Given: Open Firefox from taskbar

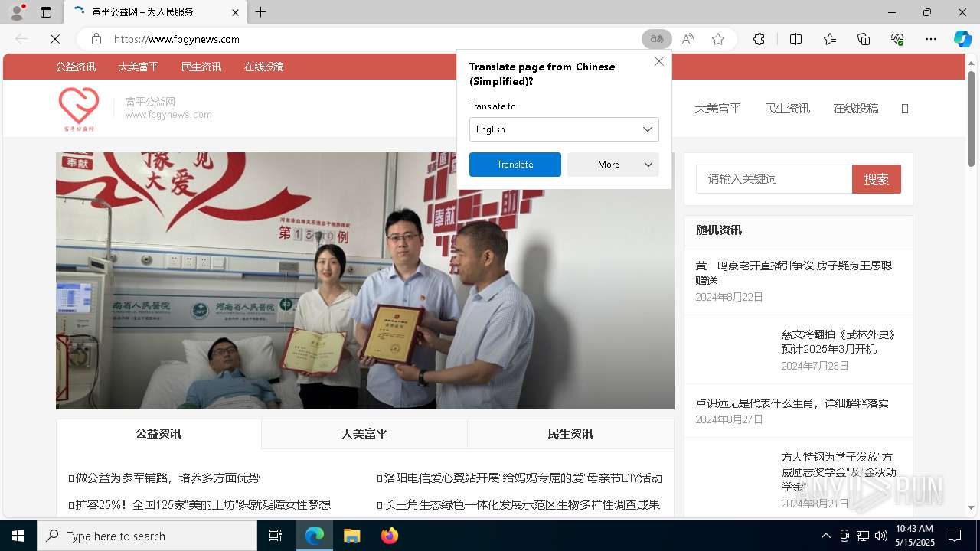Looking at the screenshot, I should [x=389, y=536].
